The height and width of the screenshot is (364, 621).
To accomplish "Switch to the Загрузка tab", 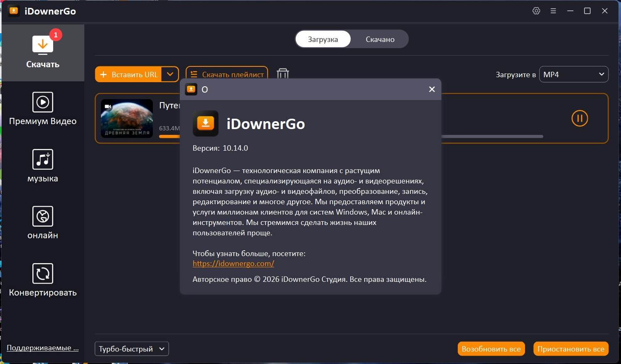I will pos(323,39).
